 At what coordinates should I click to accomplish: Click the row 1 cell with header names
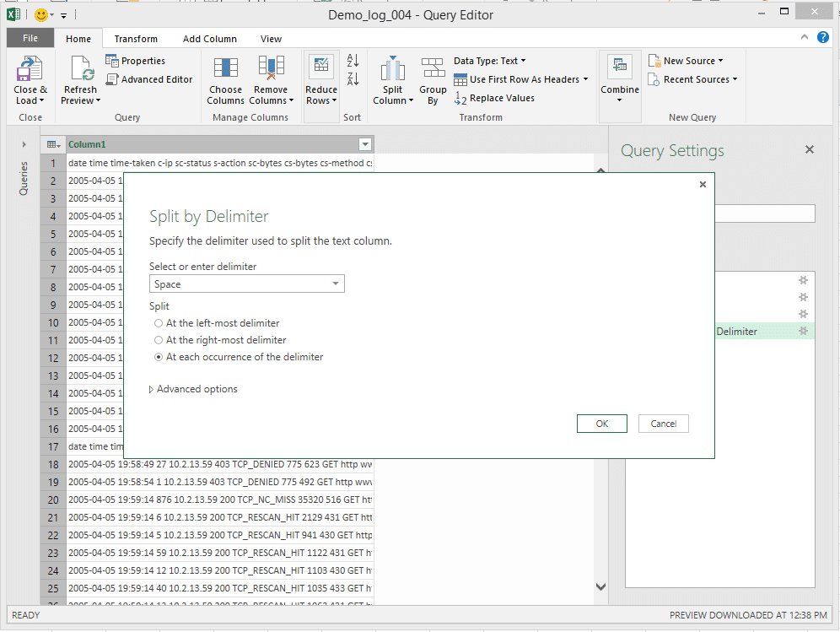click(219, 163)
